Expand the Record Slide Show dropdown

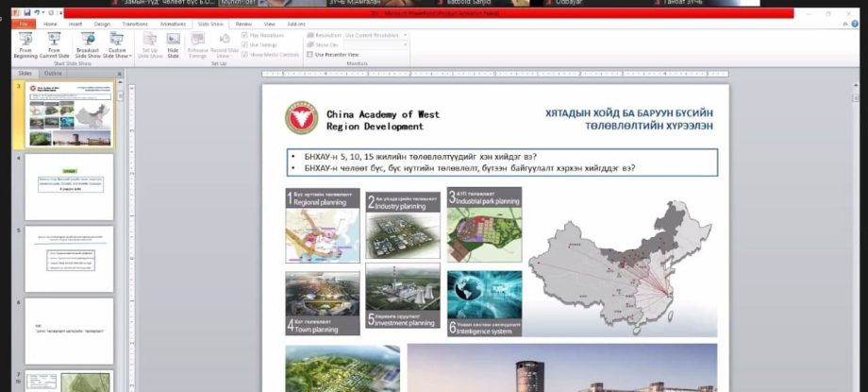tap(225, 56)
